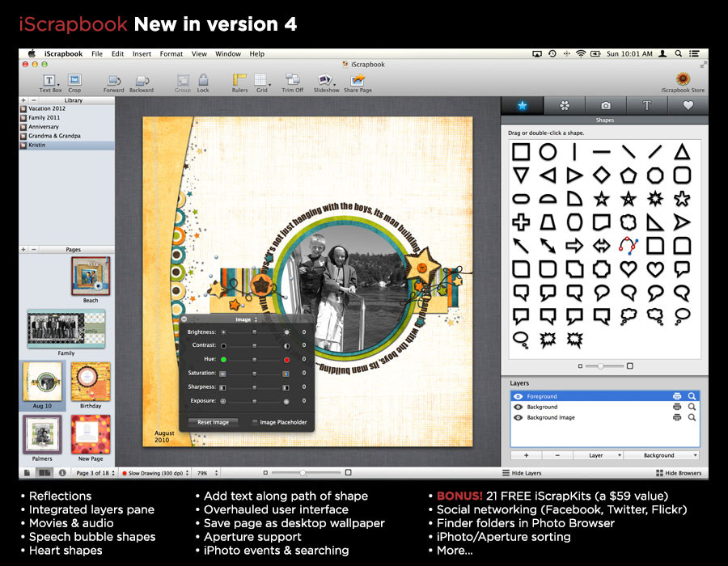Add a new page in Pages panel

tap(23, 250)
